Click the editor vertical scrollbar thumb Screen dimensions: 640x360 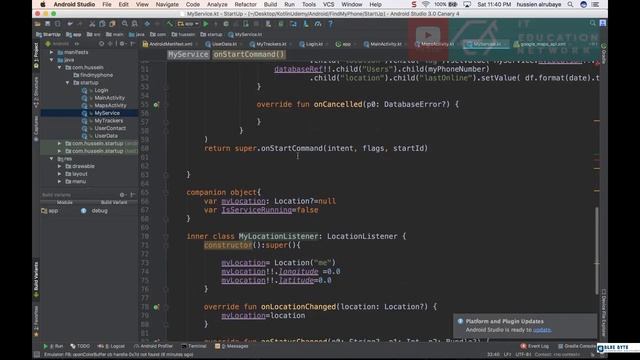(x=596, y=250)
